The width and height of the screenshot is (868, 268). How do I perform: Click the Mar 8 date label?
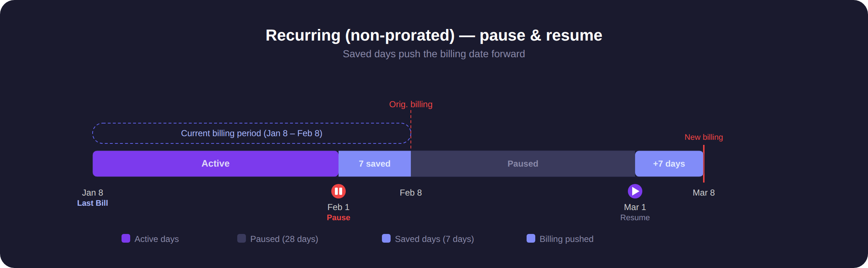point(704,193)
